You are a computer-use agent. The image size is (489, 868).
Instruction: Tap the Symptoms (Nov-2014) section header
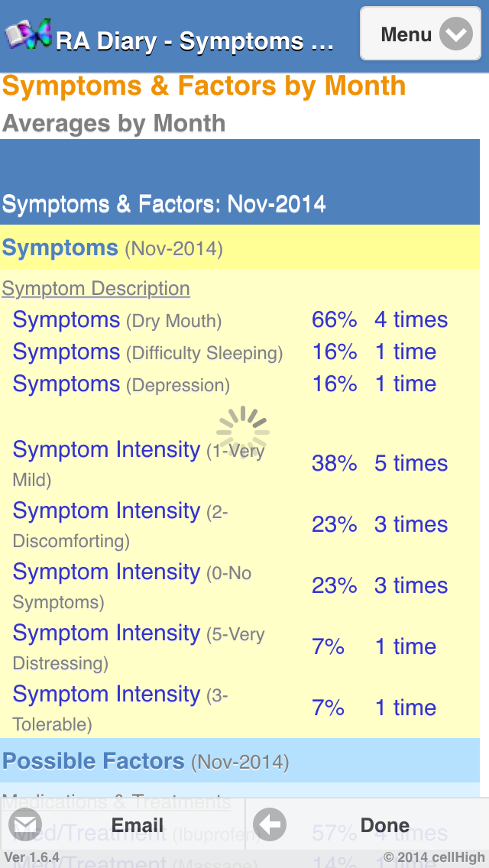coord(112,248)
